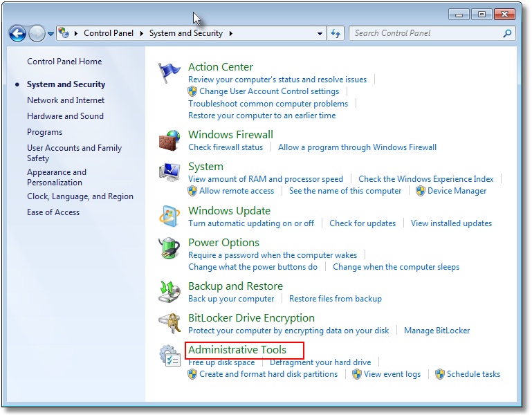Expand arrow after Control Panel breadcrumb

pyautogui.click(x=142, y=33)
